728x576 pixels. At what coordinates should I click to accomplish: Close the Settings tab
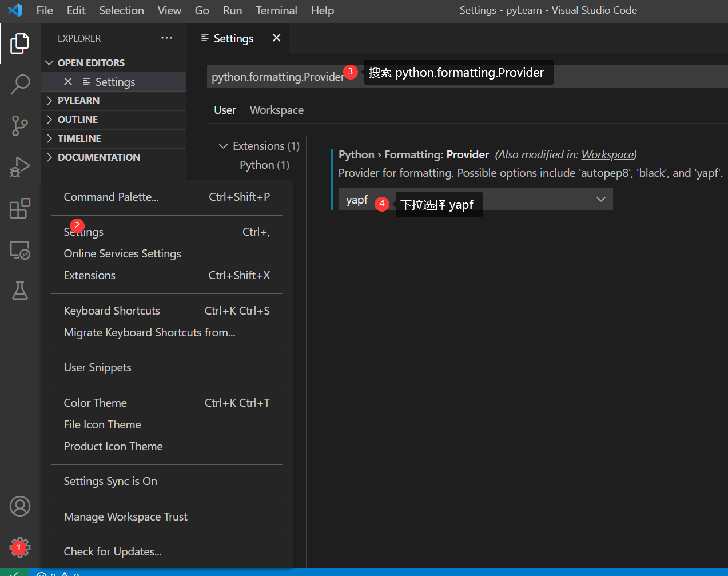(277, 38)
